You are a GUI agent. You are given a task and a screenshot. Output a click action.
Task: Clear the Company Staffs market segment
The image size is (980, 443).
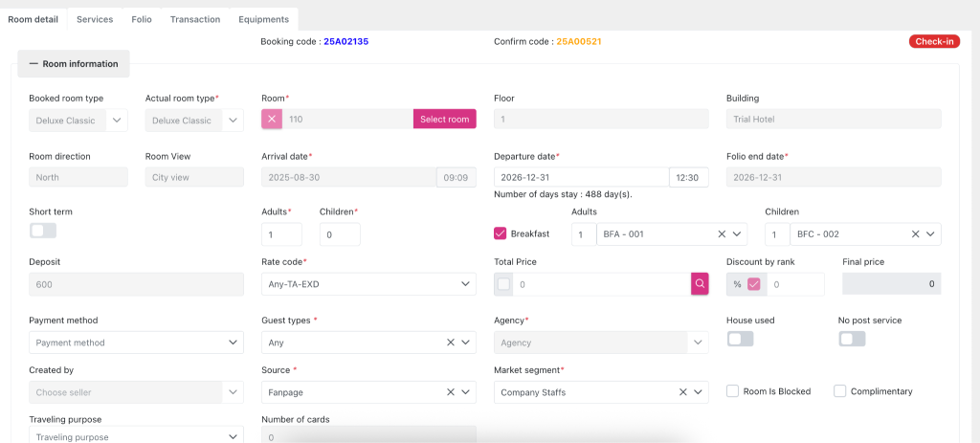click(x=683, y=392)
